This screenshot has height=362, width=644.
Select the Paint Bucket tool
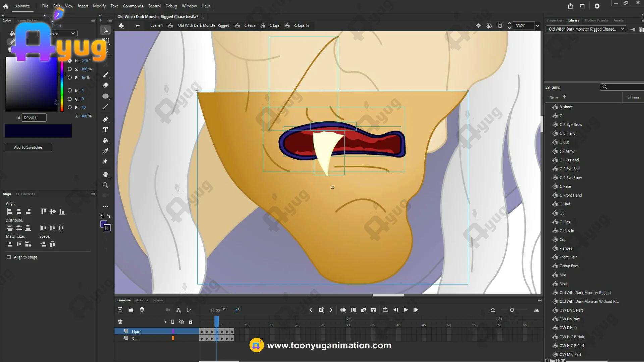pyautogui.click(x=105, y=141)
